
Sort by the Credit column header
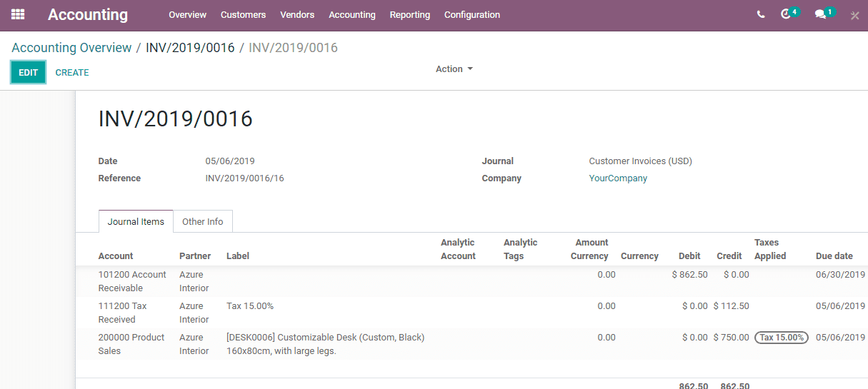point(729,256)
